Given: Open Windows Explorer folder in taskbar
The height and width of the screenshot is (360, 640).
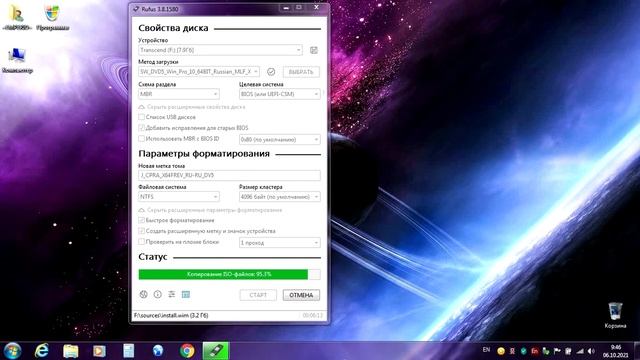Looking at the screenshot, I should coord(71,351).
